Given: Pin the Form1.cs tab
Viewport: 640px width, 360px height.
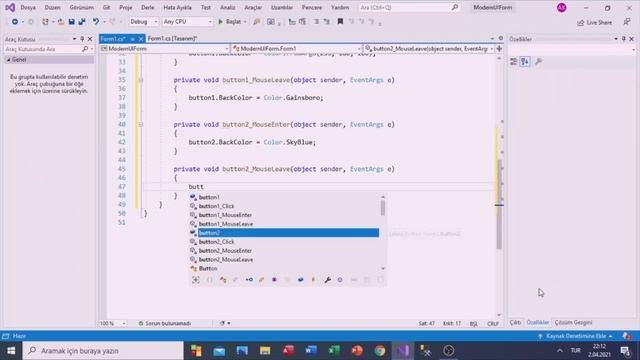Looking at the screenshot, I should (132, 39).
